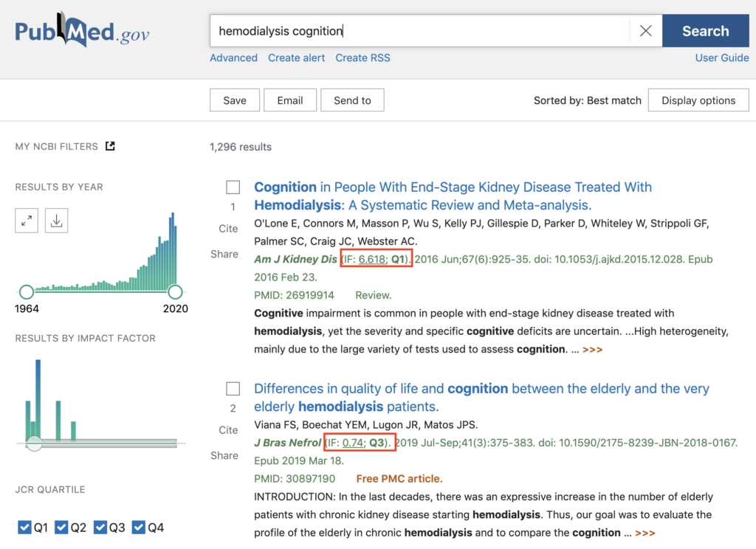Clear the search box with the X icon
Image resolution: width=756 pixels, height=549 pixels.
[x=645, y=31]
